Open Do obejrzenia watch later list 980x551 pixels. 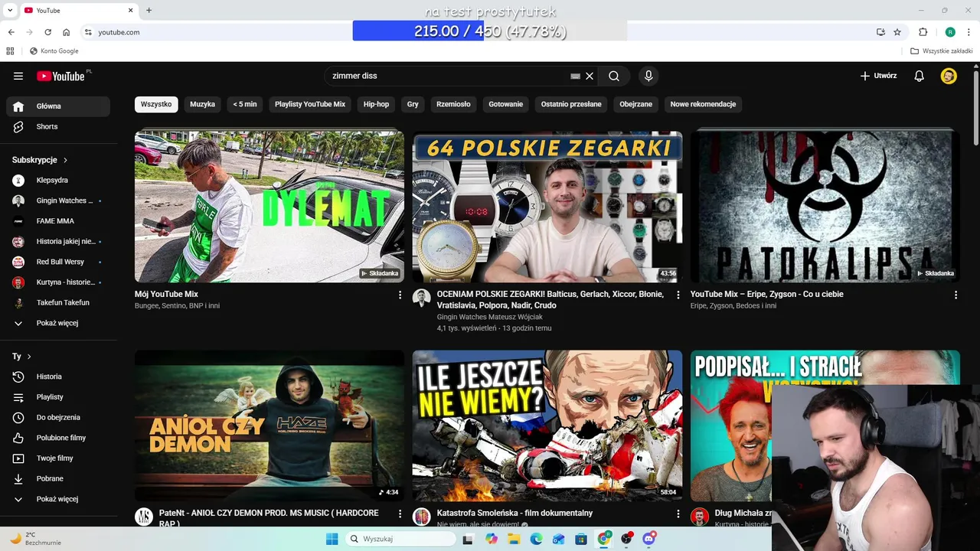[58, 417]
